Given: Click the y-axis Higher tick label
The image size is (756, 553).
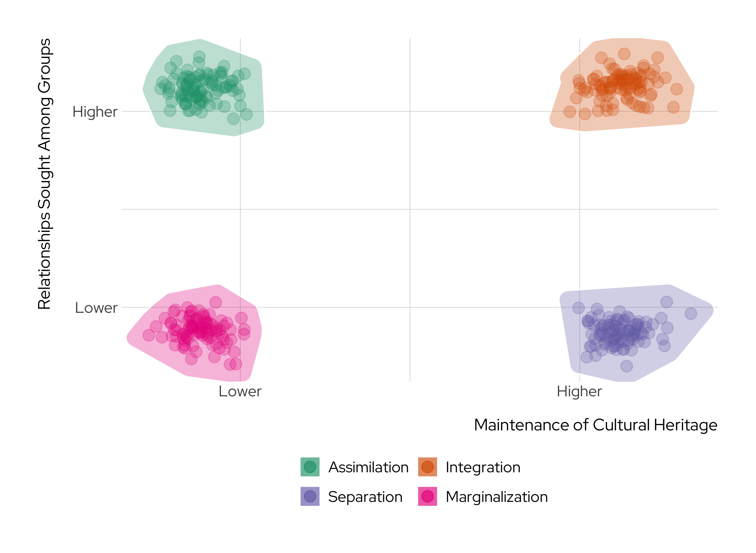Looking at the screenshot, I should pos(95,112).
